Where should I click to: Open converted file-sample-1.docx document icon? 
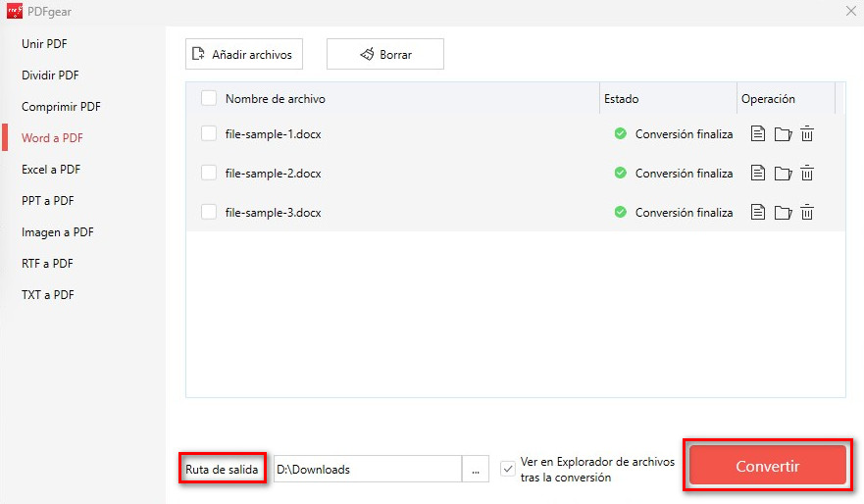pyautogui.click(x=758, y=133)
